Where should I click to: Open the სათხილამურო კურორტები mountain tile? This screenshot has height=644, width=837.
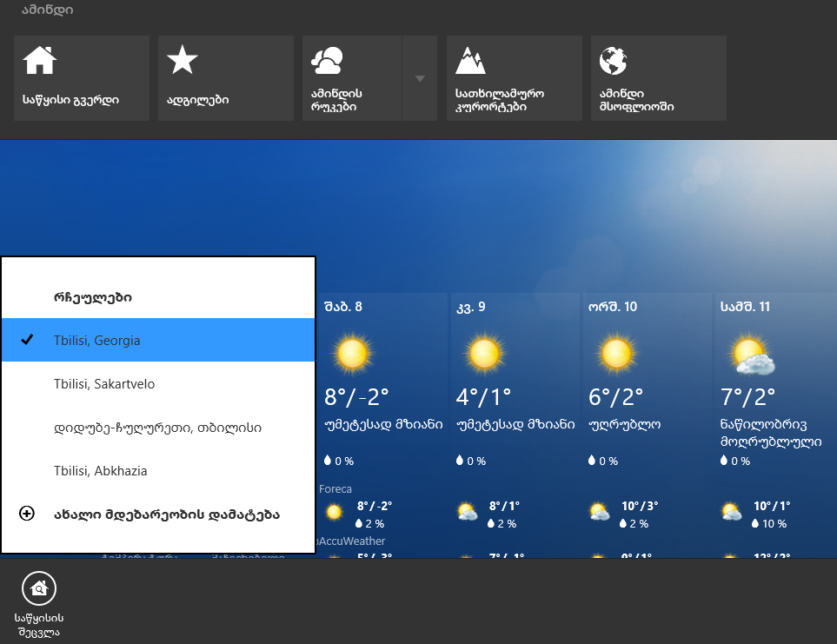[514, 78]
